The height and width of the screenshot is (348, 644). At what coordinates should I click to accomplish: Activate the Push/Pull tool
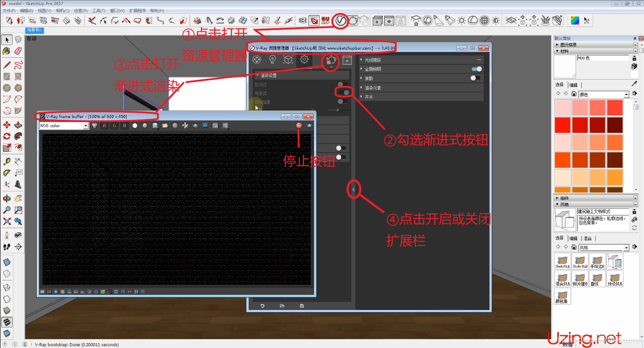18,125
